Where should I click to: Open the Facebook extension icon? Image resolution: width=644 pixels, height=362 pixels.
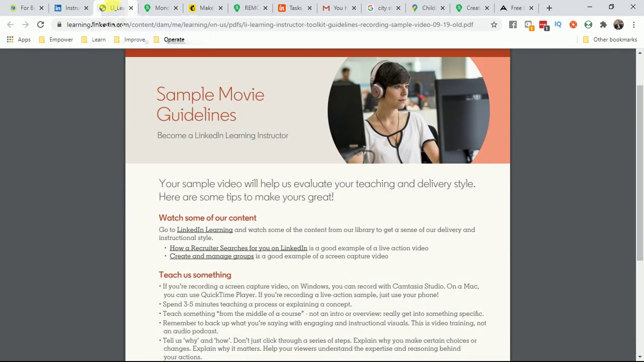[513, 24]
